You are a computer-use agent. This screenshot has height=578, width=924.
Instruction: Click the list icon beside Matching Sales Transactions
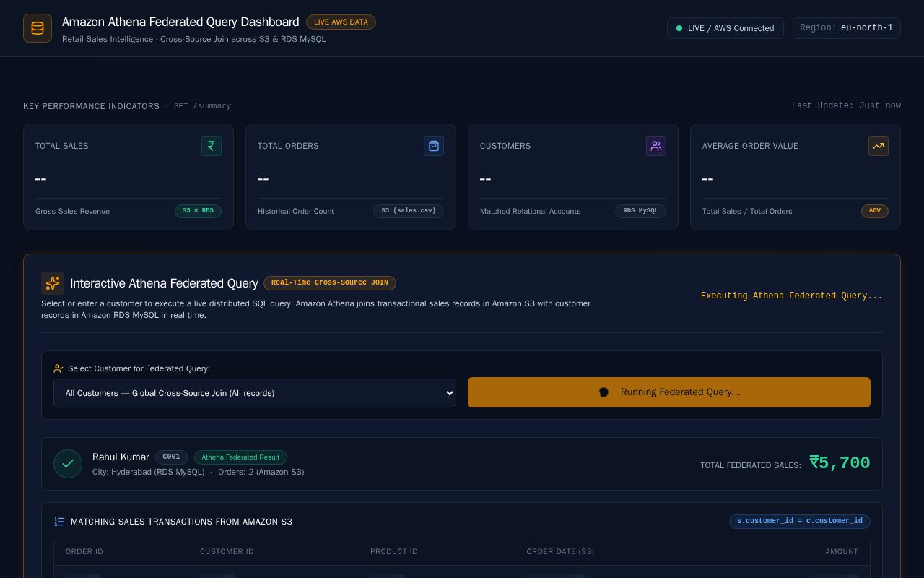[x=59, y=522]
